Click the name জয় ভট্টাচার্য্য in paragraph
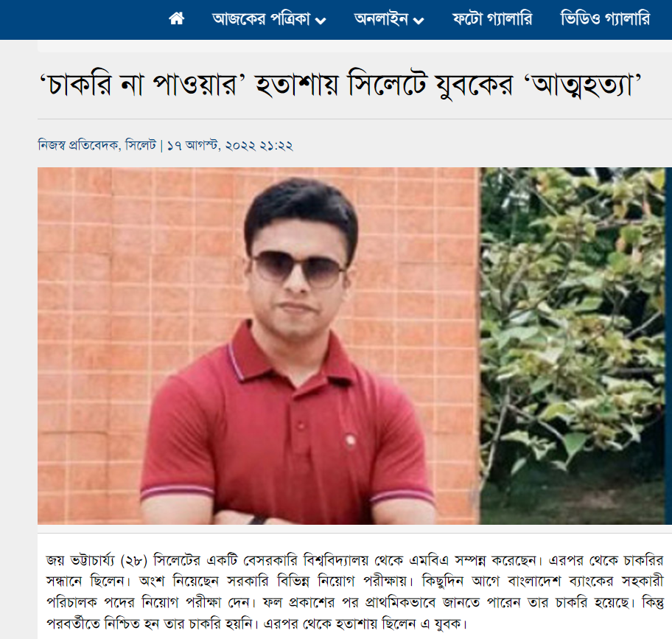Image resolution: width=672 pixels, height=639 pixels. [81, 560]
